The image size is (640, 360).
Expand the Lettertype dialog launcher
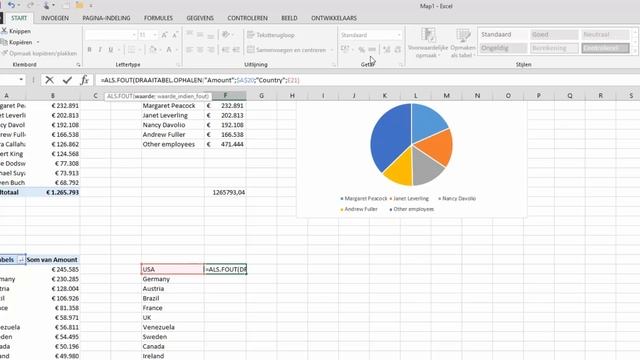[x=178, y=64]
